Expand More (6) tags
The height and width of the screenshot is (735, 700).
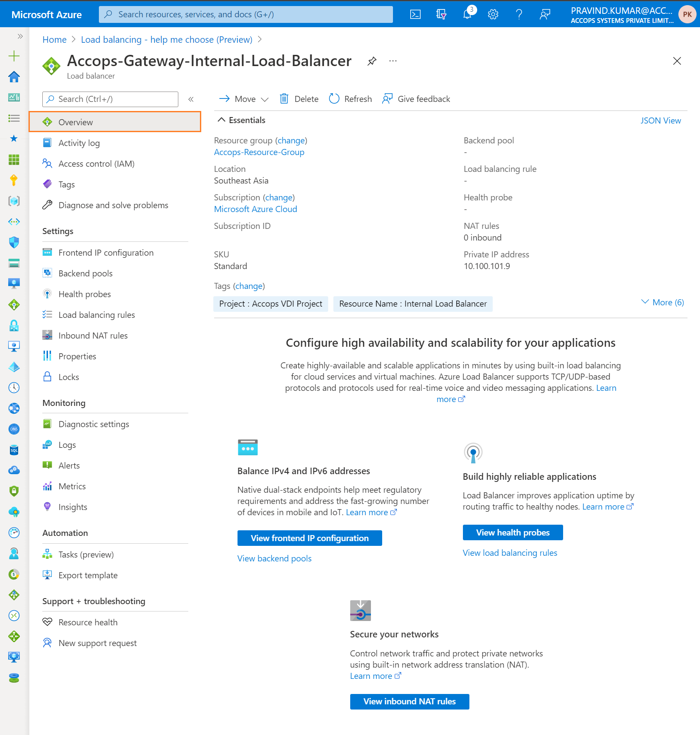663,302
